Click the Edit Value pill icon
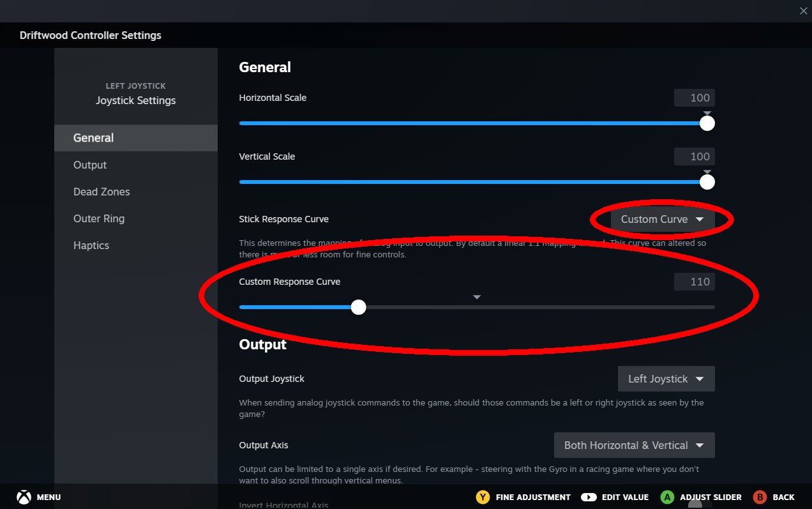 coord(589,497)
